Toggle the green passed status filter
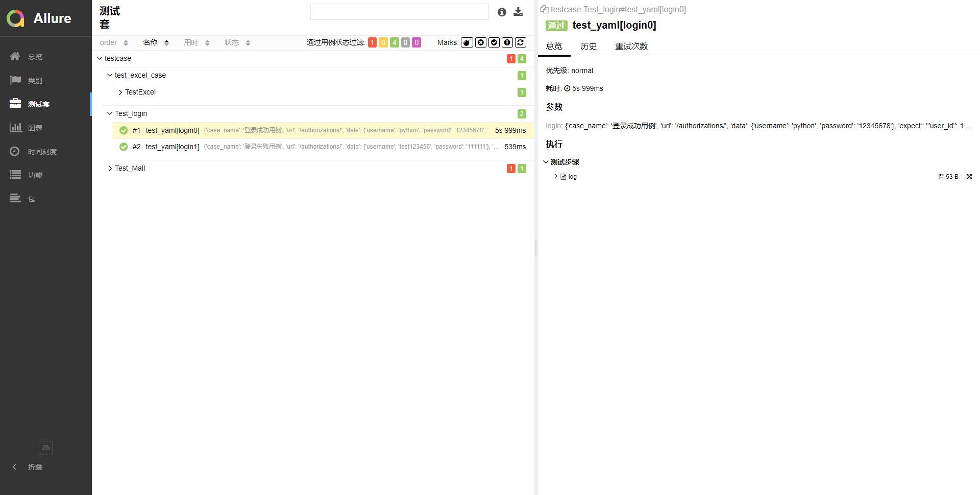 (x=395, y=42)
